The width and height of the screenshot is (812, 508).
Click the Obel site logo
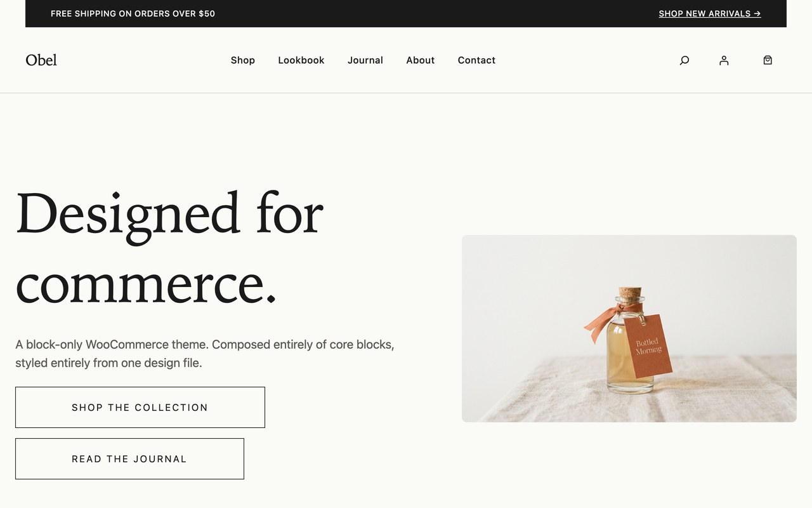[41, 60]
